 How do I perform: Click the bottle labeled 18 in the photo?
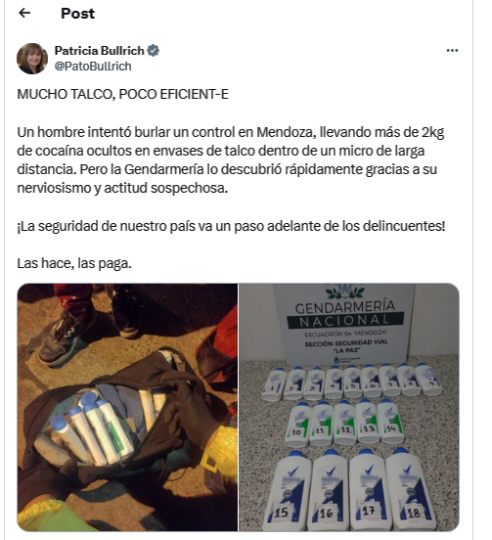click(x=408, y=489)
